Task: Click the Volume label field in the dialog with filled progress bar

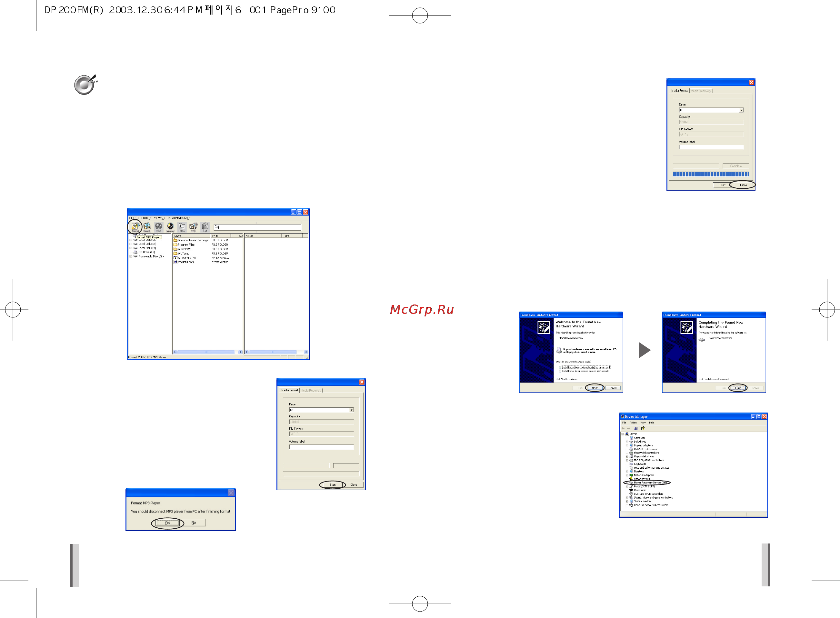Action: [x=711, y=147]
